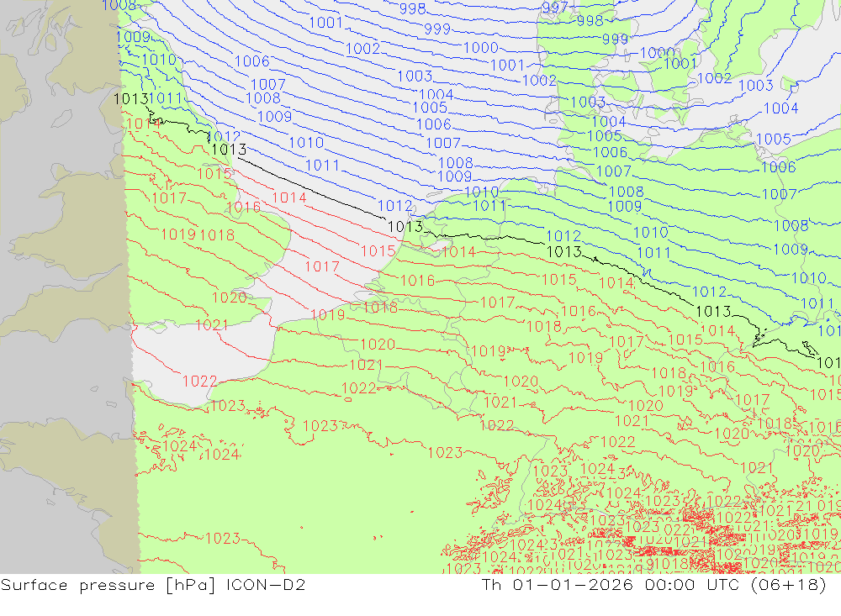This screenshot has width=841, height=616.
Task: Click the 'Surface pressure [hPa]' caption text
Action: 108,585
